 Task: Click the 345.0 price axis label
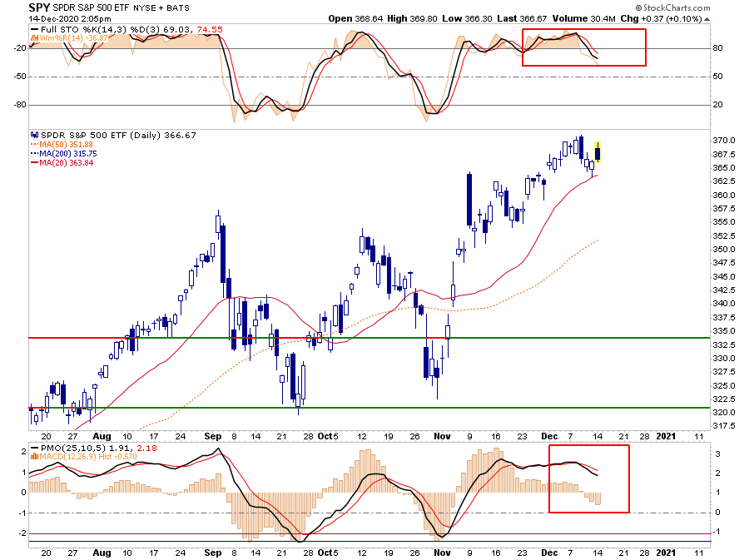(724, 276)
